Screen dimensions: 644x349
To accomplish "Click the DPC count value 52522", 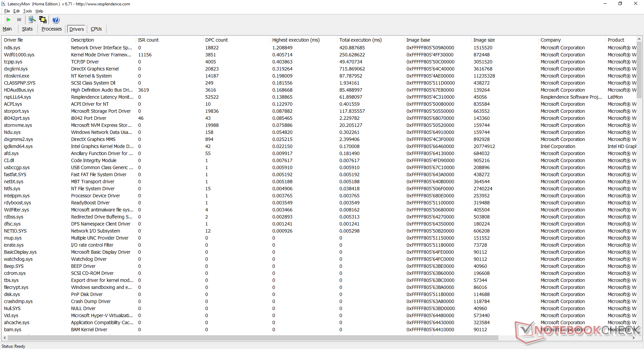I will tap(212, 97).
